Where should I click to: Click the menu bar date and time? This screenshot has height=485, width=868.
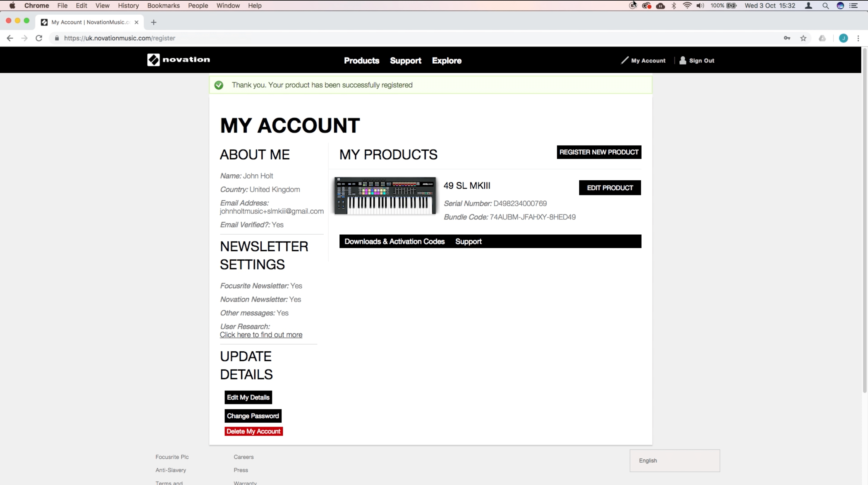click(770, 5)
